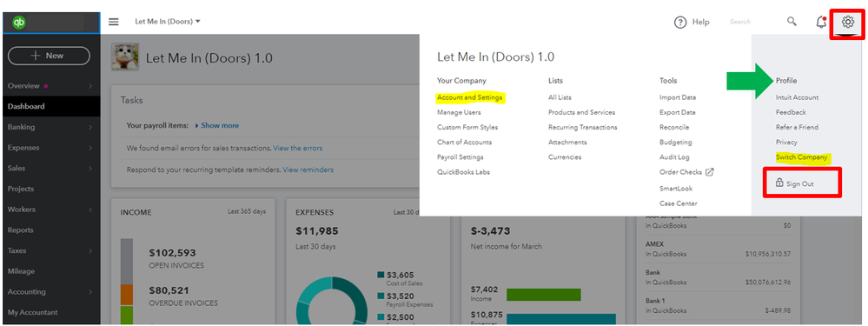Click the gray open invoices bar segment

[127, 262]
